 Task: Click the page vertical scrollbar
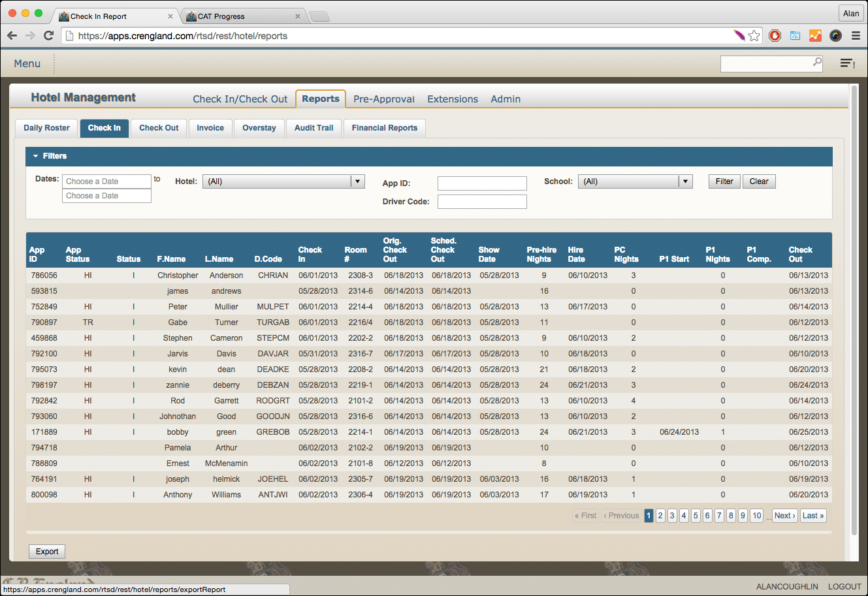point(854,310)
